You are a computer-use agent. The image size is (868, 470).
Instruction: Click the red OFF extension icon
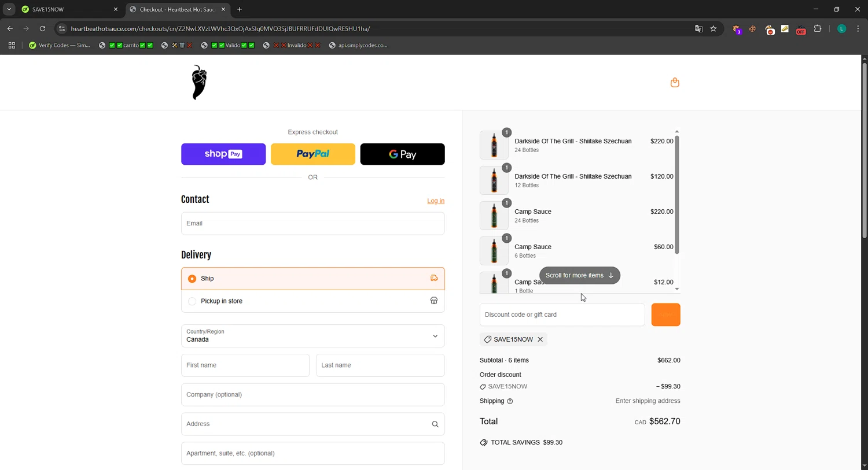[801, 29]
